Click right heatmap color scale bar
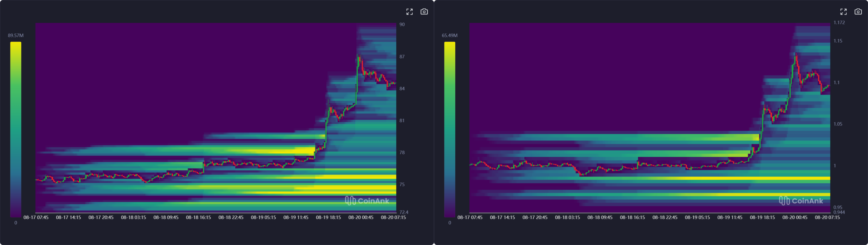 coord(450,129)
